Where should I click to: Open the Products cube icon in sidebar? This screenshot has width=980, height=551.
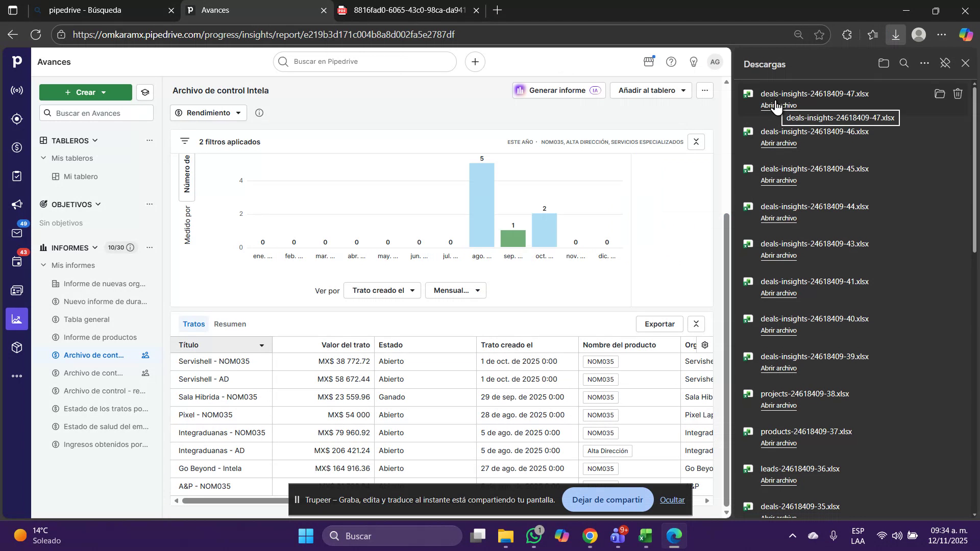pos(17,347)
